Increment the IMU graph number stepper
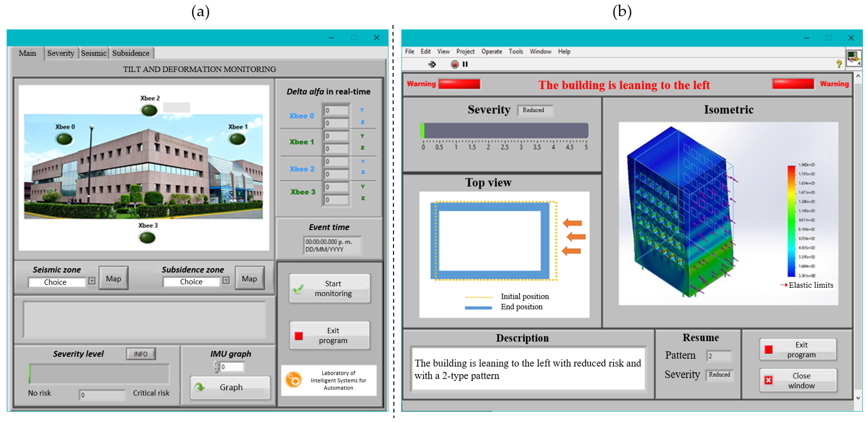Image resolution: width=868 pixels, height=423 pixels. coord(216,364)
